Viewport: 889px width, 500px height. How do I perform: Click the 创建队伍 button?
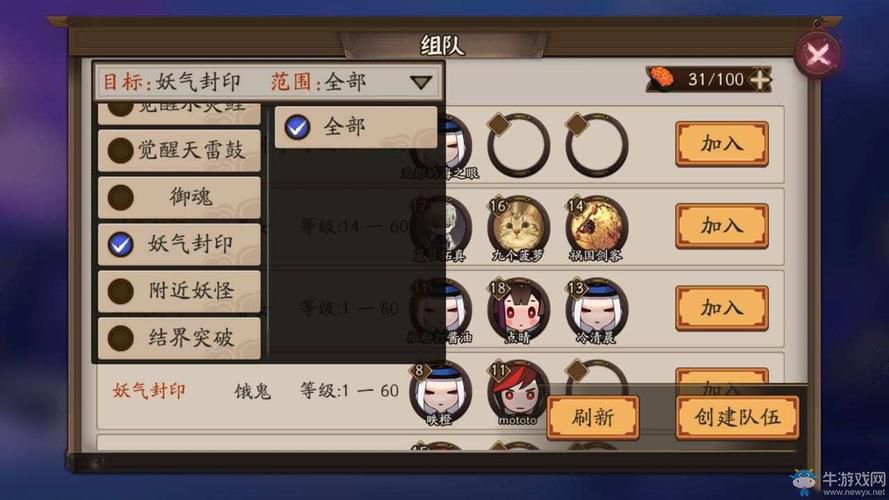click(738, 418)
